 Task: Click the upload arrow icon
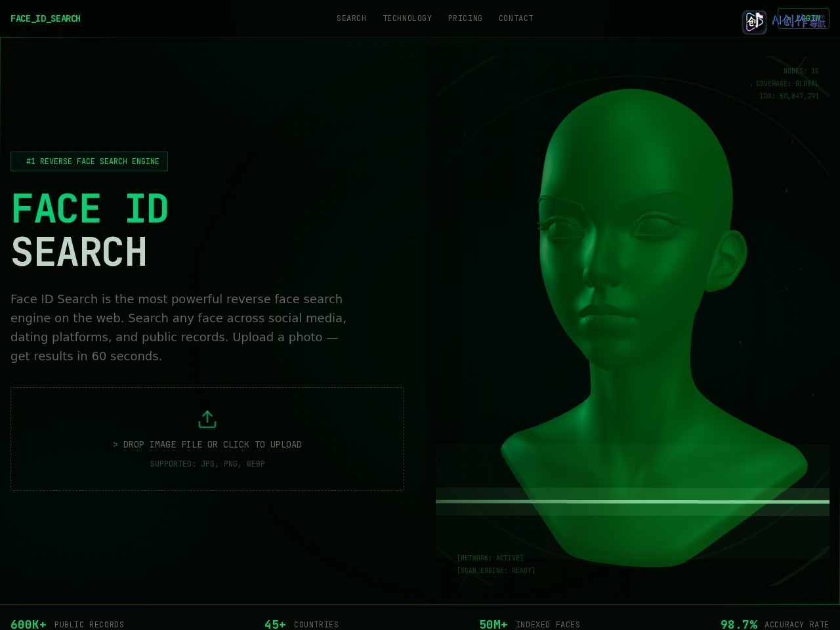coord(207,419)
